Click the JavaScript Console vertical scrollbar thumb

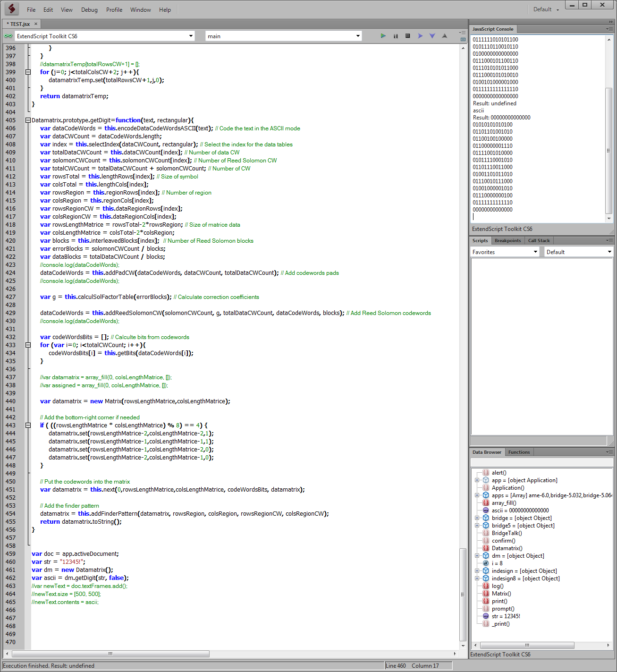609,151
